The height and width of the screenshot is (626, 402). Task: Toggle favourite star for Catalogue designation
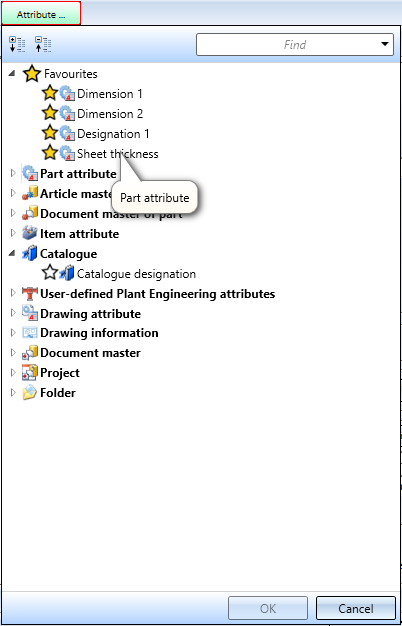point(50,273)
